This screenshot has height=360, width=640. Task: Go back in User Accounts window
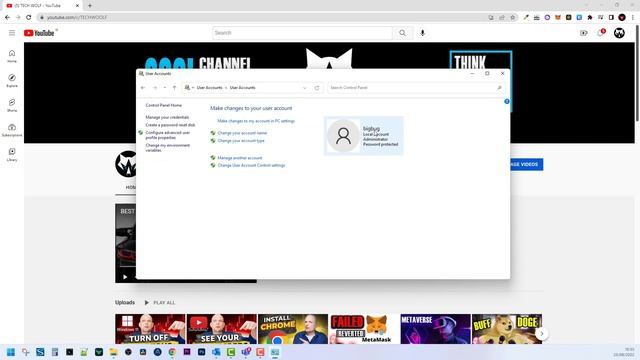[x=143, y=88]
